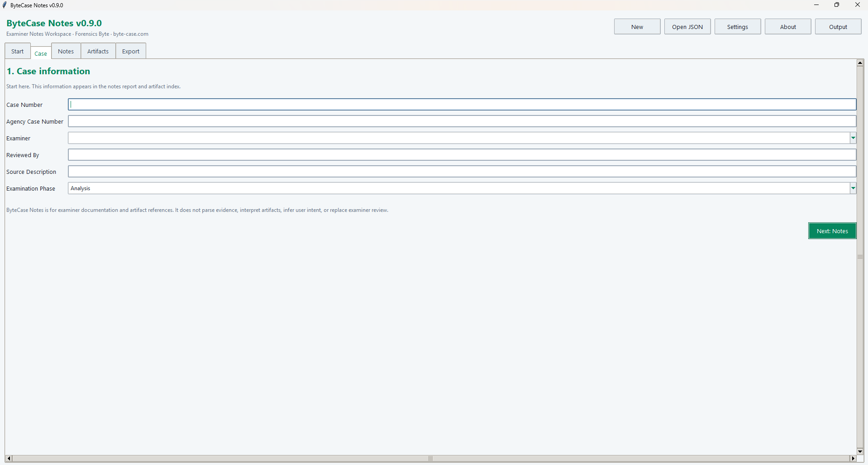This screenshot has height=465, width=868.
Task: Click the horizontal scrollbar left arrow
Action: pos(9,459)
